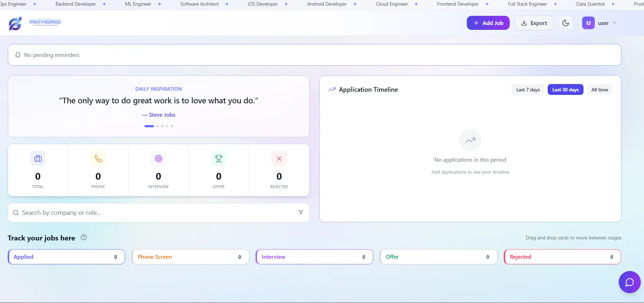The image size is (644, 303).
Task: Click the Drag and drop cards hint
Action: pos(574,238)
